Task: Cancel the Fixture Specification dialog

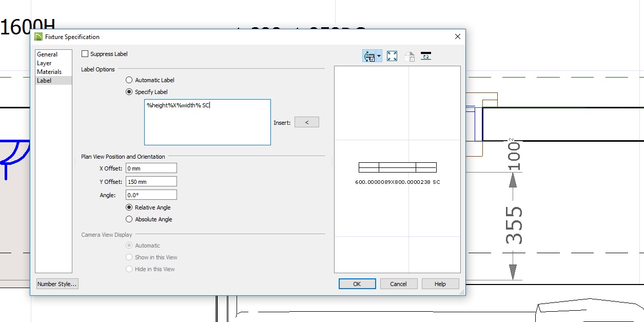Action: point(398,284)
